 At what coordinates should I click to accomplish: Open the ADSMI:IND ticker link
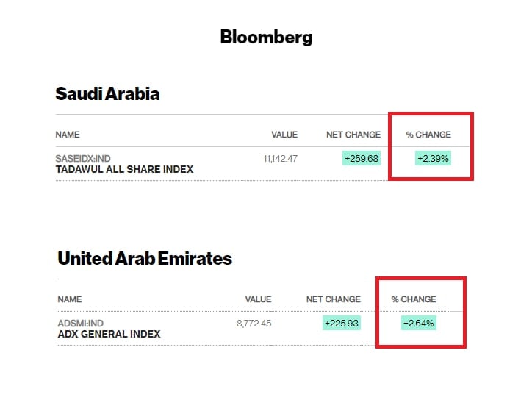(80, 324)
